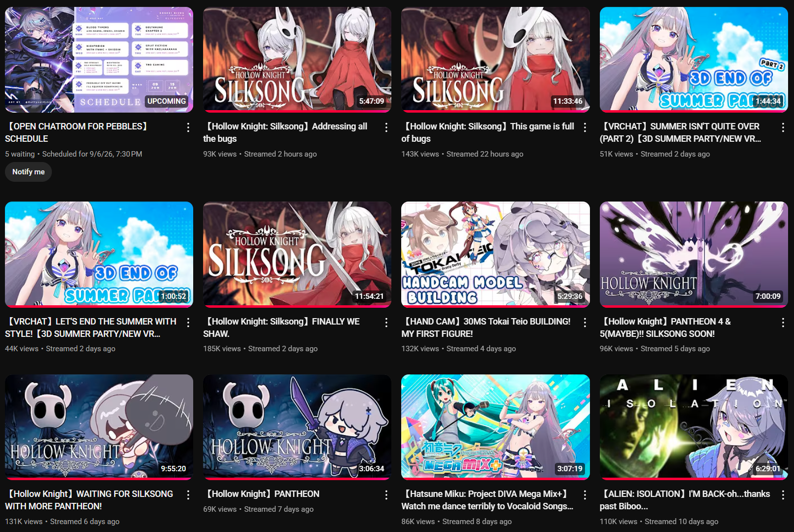This screenshot has width=794, height=532.
Task: Open the more-options menu for the ALIEN: ISOLATION stream
Action: [x=783, y=495]
